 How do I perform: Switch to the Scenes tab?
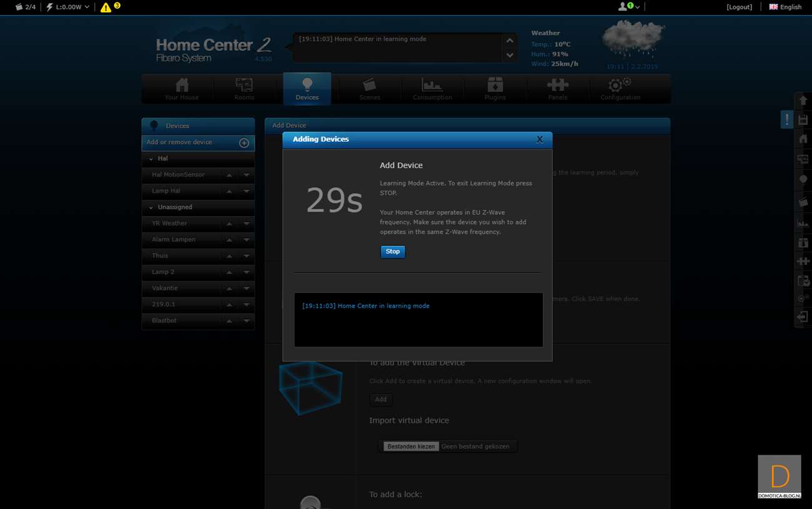[370, 89]
